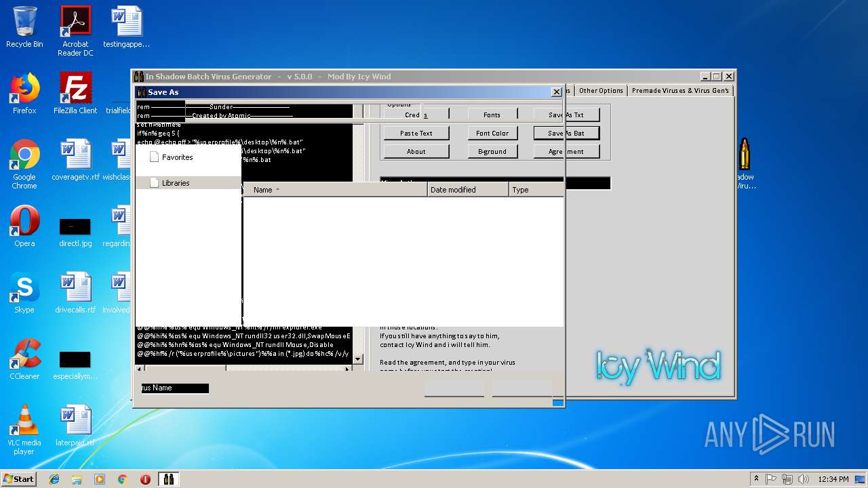Select coveragetv.rtf file on desktop
Screen dimensions: 868x488
coord(75,160)
